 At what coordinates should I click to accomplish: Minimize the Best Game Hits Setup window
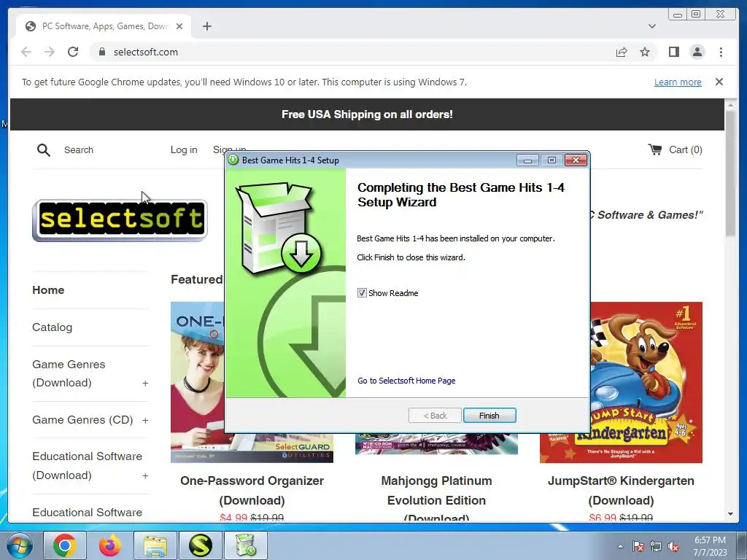pyautogui.click(x=527, y=160)
